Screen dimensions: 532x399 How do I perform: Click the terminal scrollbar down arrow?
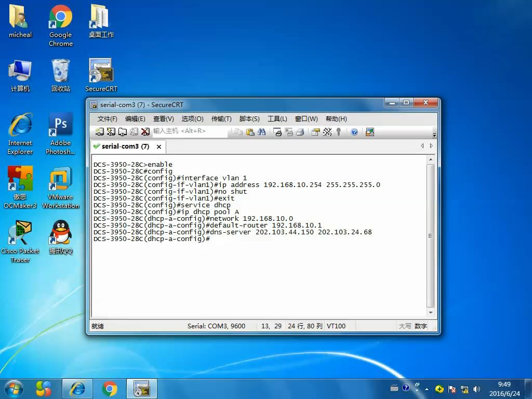(431, 312)
